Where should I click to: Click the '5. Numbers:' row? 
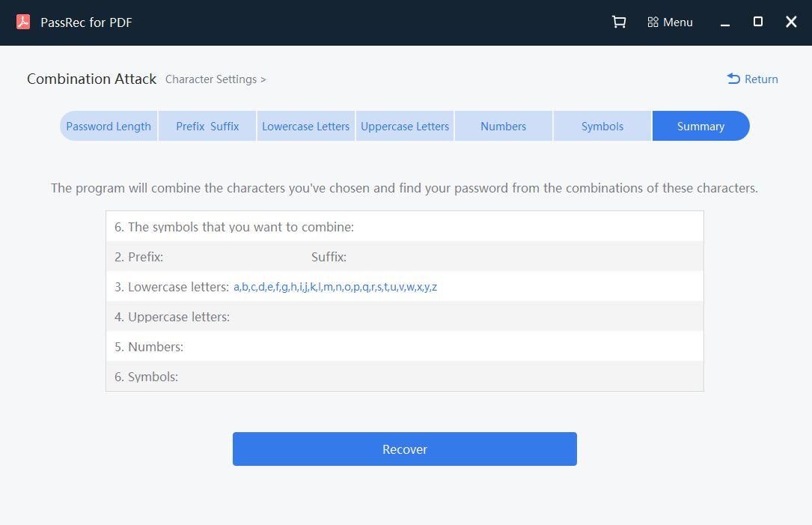tap(404, 347)
